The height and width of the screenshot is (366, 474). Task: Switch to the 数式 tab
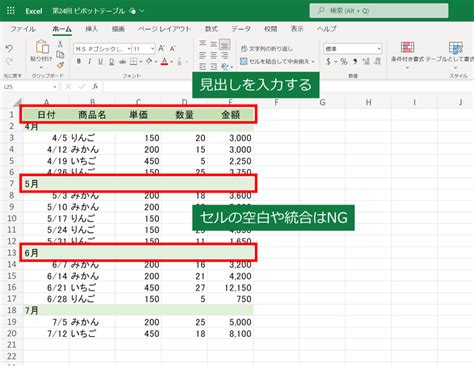[x=211, y=29]
